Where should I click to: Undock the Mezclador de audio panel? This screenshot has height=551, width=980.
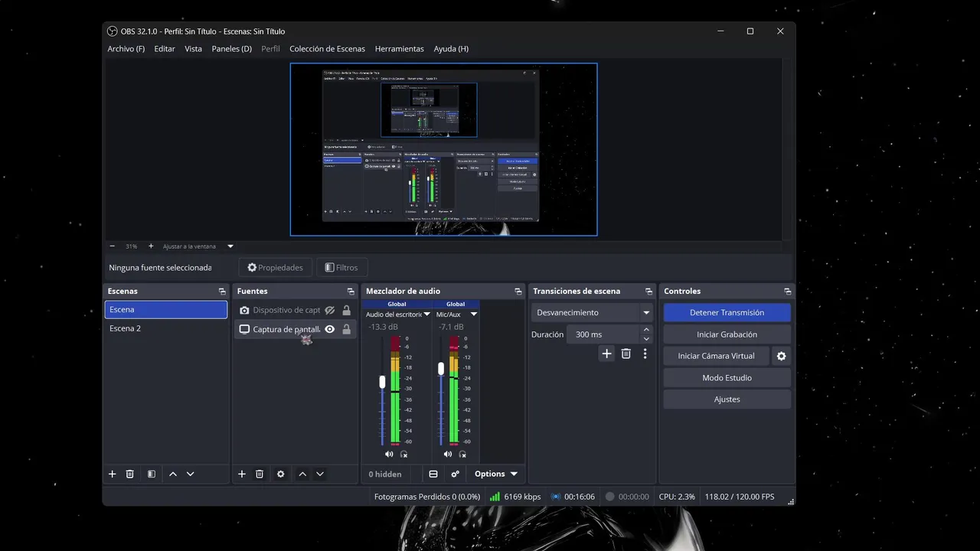[x=518, y=292]
